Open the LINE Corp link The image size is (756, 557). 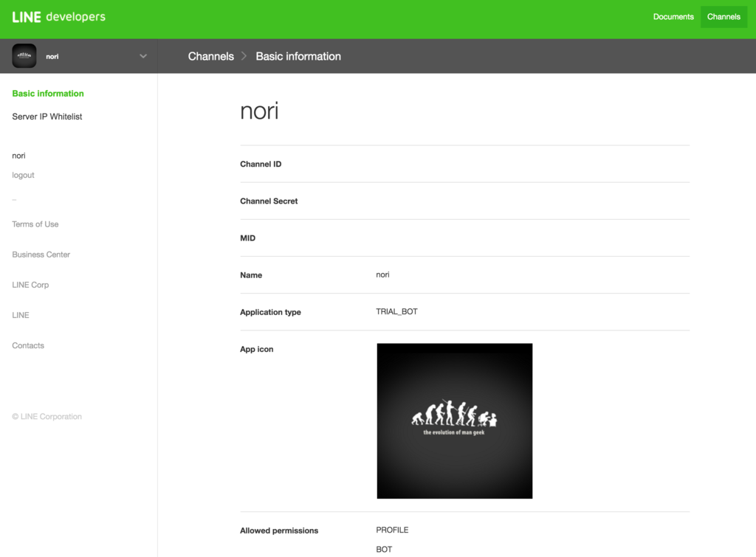(x=30, y=285)
